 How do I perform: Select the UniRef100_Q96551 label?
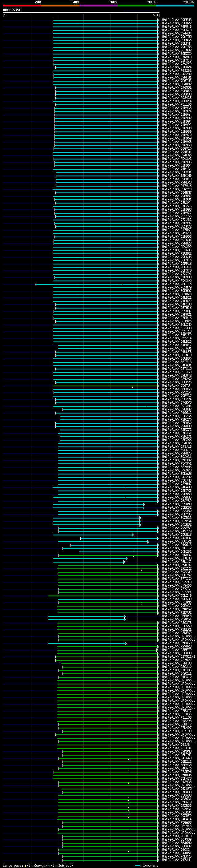coord(176,88)
